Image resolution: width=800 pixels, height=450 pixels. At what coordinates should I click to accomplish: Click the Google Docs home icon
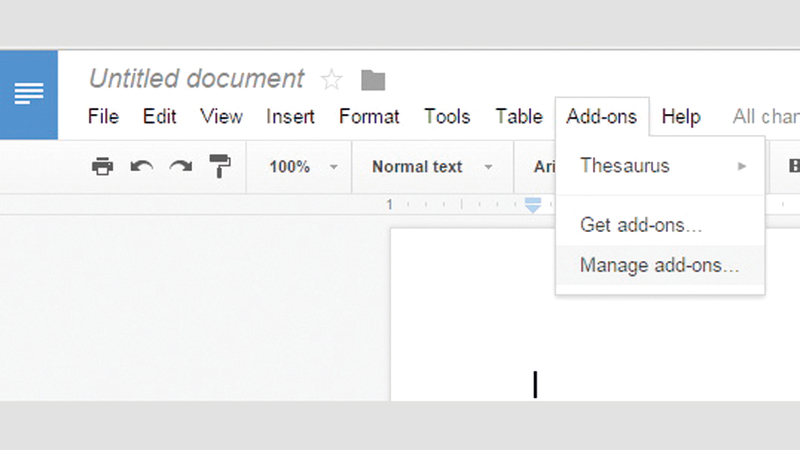coord(28,94)
